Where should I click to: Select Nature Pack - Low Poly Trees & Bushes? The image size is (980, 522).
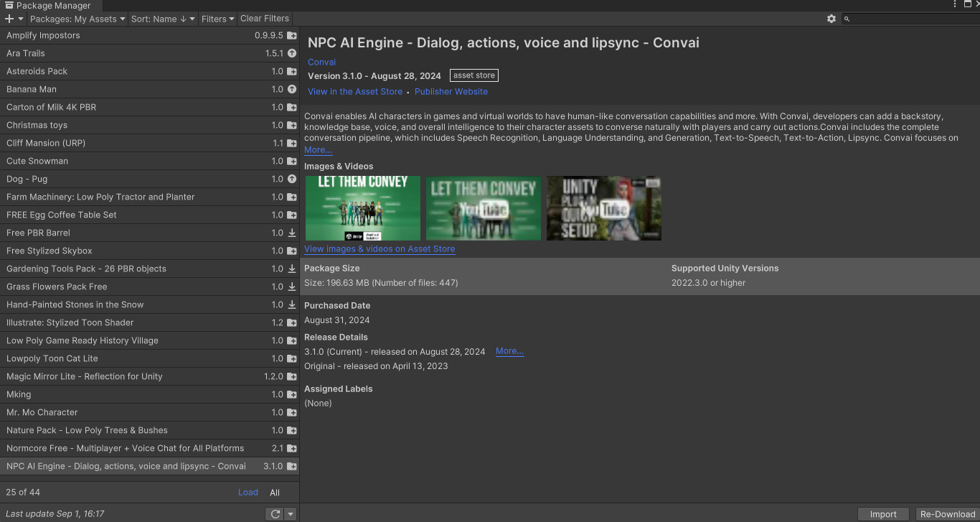(x=150, y=430)
